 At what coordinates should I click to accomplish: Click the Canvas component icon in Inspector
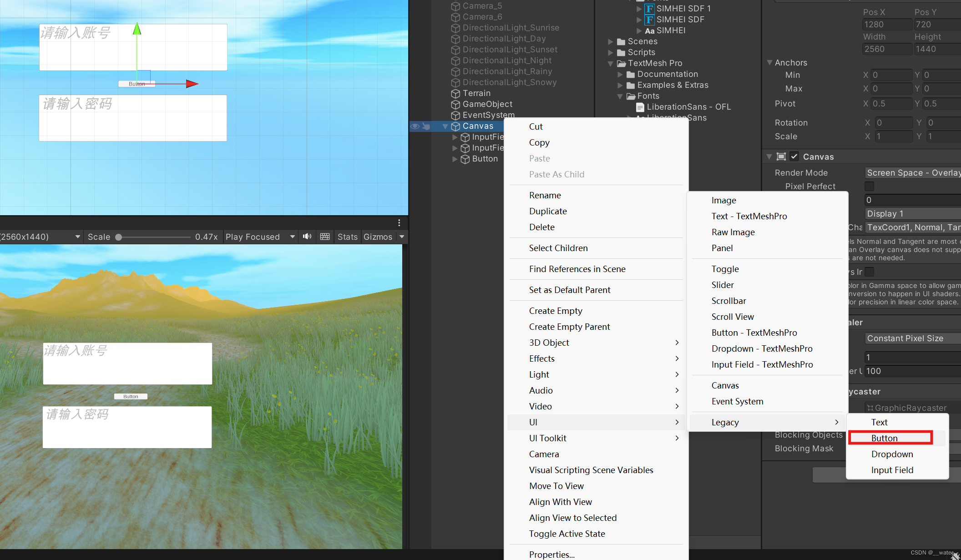781,157
